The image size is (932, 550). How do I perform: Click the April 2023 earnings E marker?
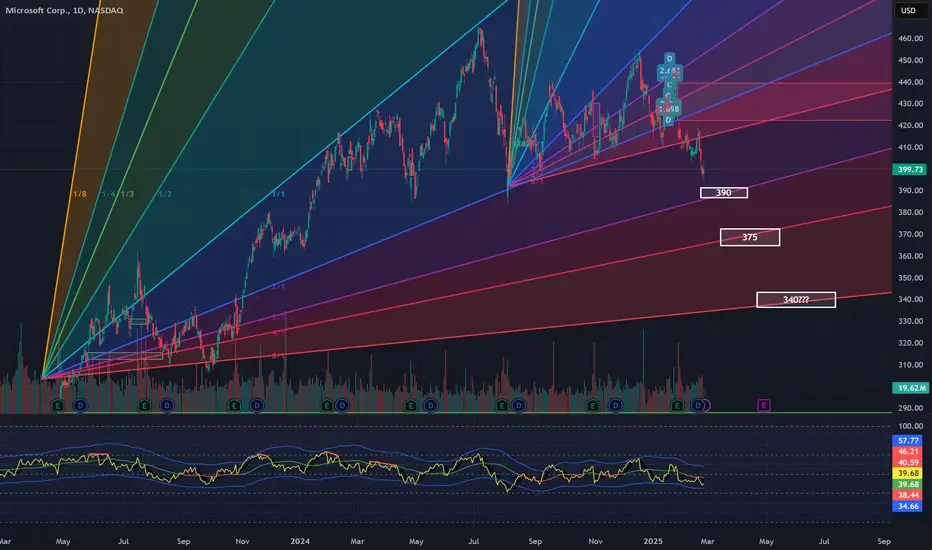tap(58, 406)
